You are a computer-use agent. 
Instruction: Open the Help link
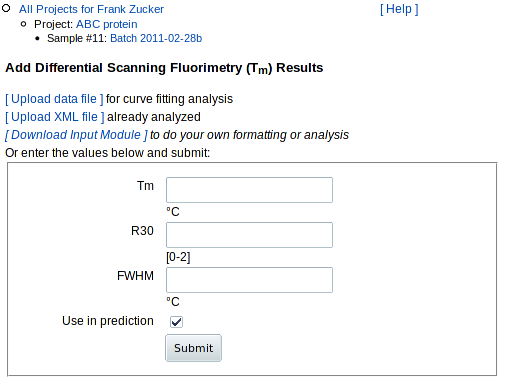tap(399, 9)
